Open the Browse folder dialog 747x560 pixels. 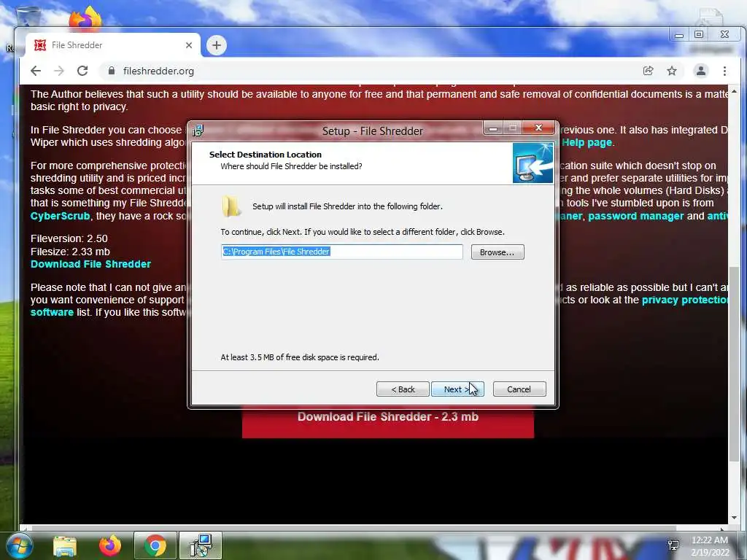[x=498, y=252]
